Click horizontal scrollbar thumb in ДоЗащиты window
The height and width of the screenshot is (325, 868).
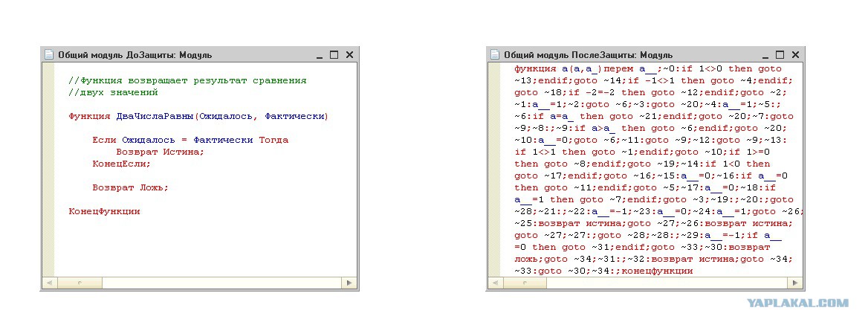[79, 283]
